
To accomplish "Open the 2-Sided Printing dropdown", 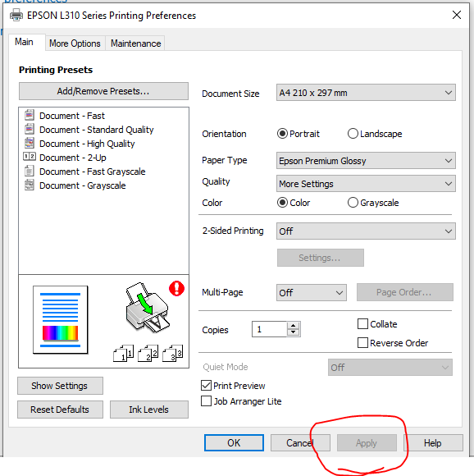I will pos(366,231).
